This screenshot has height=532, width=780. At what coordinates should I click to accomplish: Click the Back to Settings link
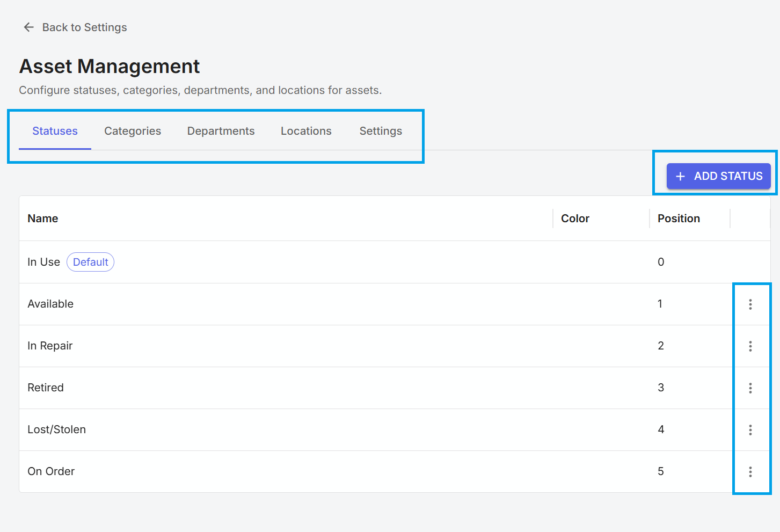point(84,27)
